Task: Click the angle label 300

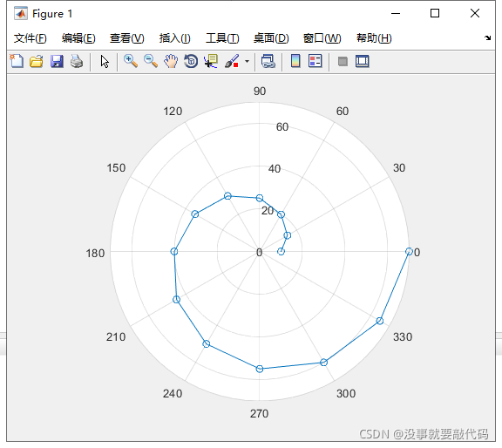Action: point(346,394)
